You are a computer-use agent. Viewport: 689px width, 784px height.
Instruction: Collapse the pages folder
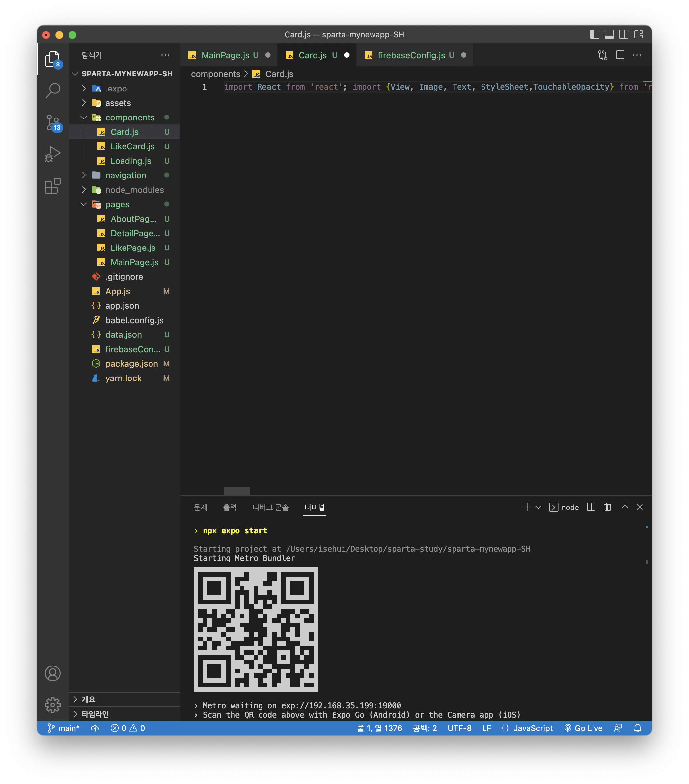[x=124, y=204]
